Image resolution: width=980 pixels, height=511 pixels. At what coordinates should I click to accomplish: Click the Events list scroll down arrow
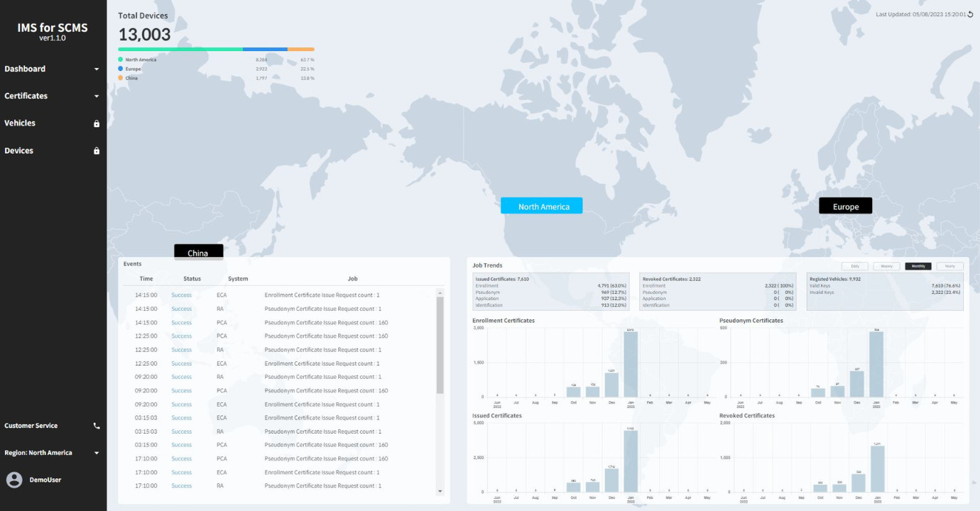pos(440,491)
